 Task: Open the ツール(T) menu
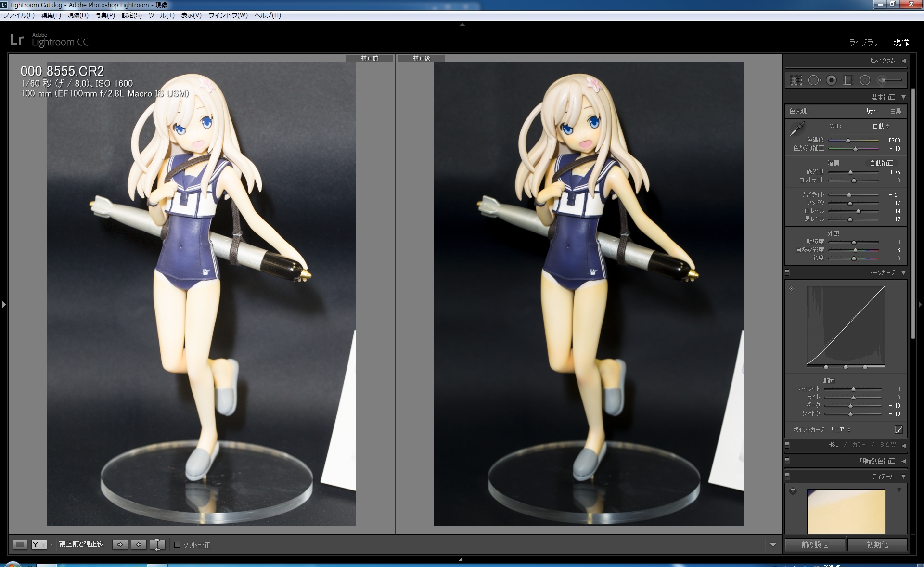(x=161, y=15)
